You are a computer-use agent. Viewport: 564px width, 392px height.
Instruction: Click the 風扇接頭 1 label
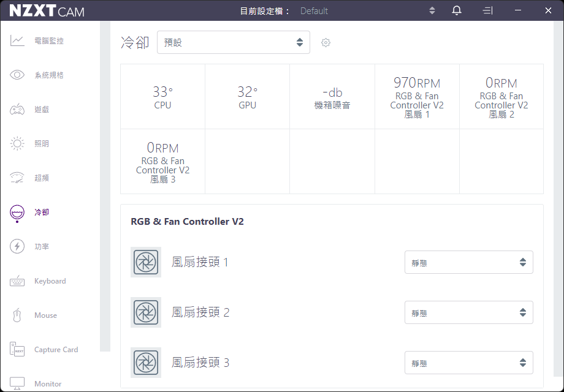[200, 262]
